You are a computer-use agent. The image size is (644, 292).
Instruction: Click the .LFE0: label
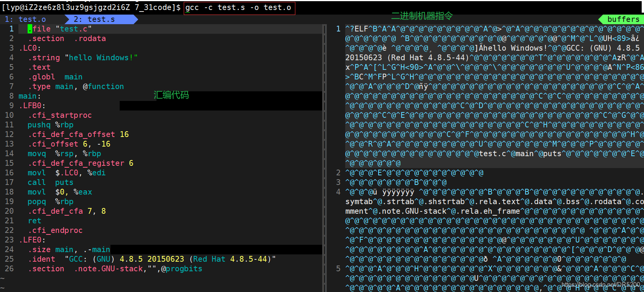click(x=32, y=240)
